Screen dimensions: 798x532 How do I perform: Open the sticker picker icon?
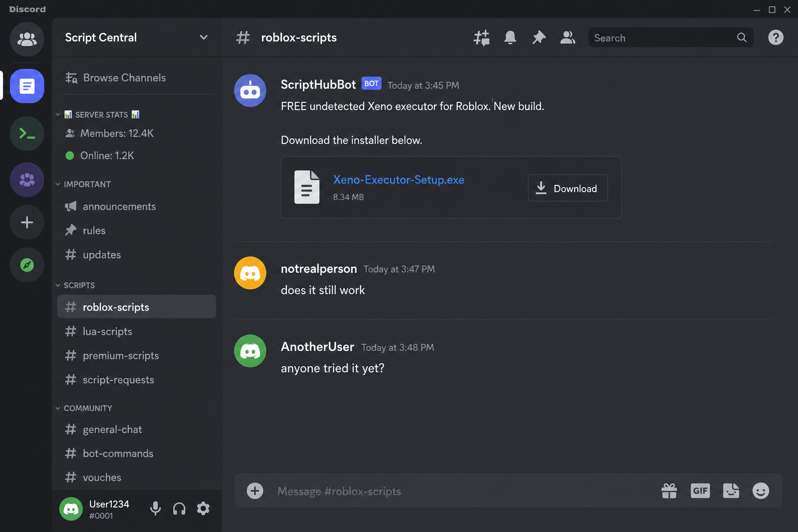731,490
